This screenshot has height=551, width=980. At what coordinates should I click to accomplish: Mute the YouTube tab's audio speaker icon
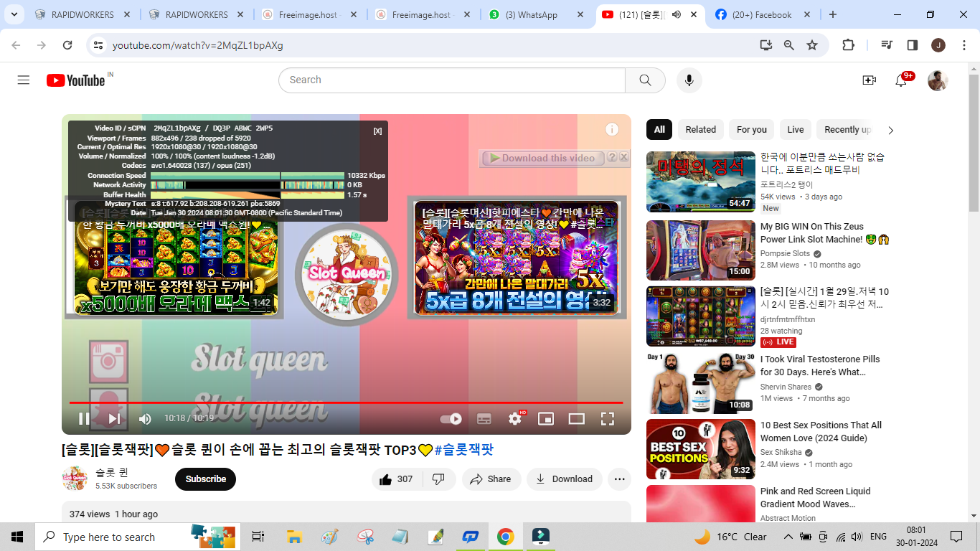[x=676, y=14]
